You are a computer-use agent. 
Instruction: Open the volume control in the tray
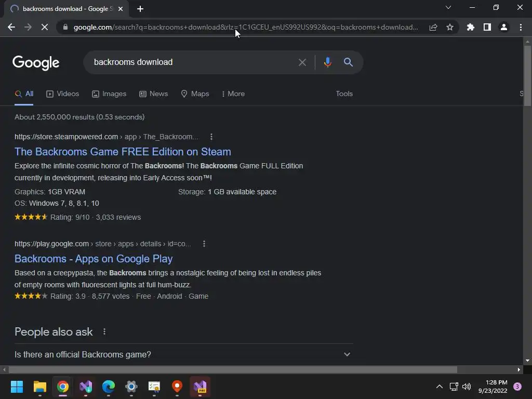coord(467,387)
